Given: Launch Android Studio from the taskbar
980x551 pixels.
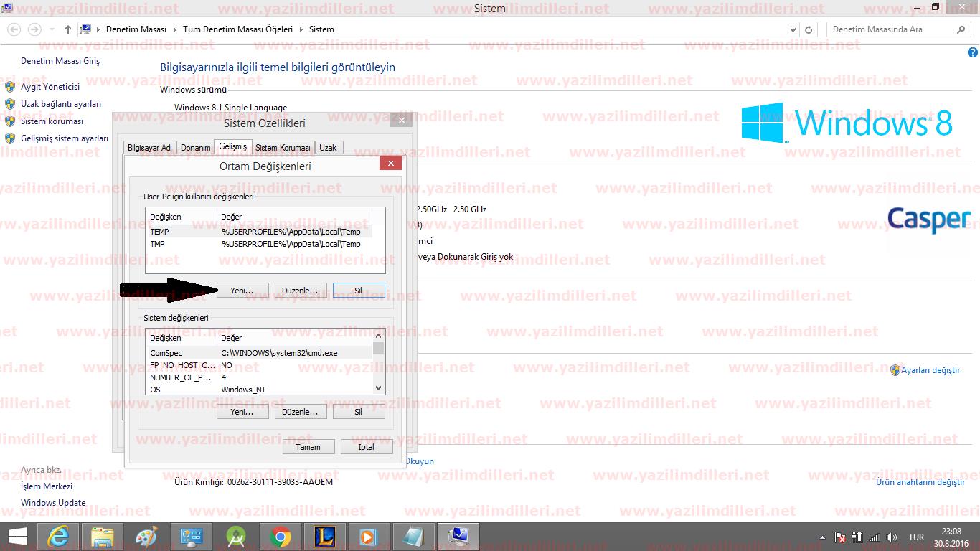Looking at the screenshot, I should point(235,537).
